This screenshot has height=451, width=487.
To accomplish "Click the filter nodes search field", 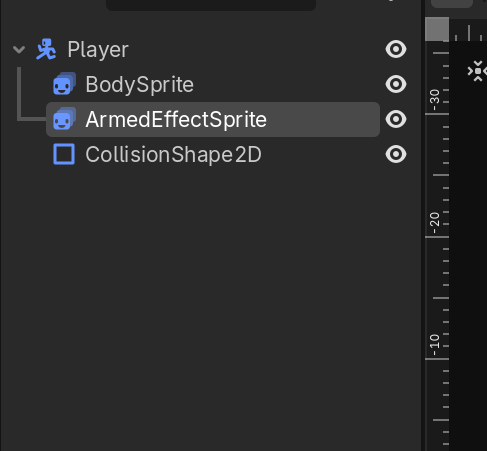I will (211, 5).
